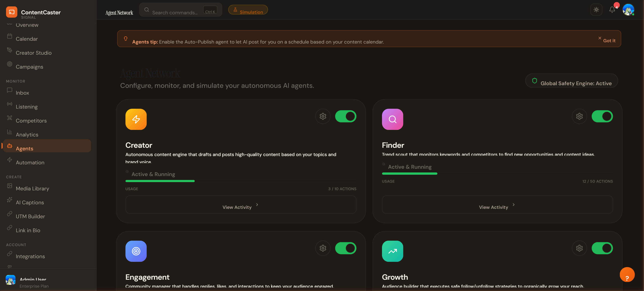
Task: Click the Growth agent trend icon
Action: pyautogui.click(x=393, y=251)
